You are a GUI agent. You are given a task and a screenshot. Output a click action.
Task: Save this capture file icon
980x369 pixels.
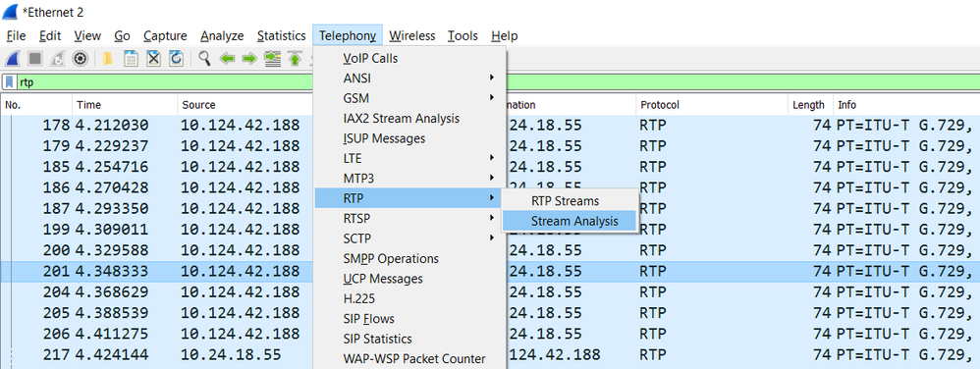[131, 59]
